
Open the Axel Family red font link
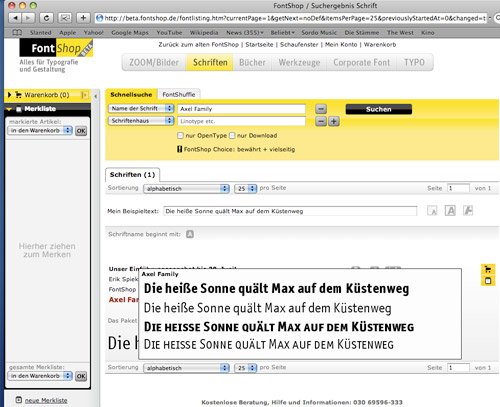click(x=123, y=300)
